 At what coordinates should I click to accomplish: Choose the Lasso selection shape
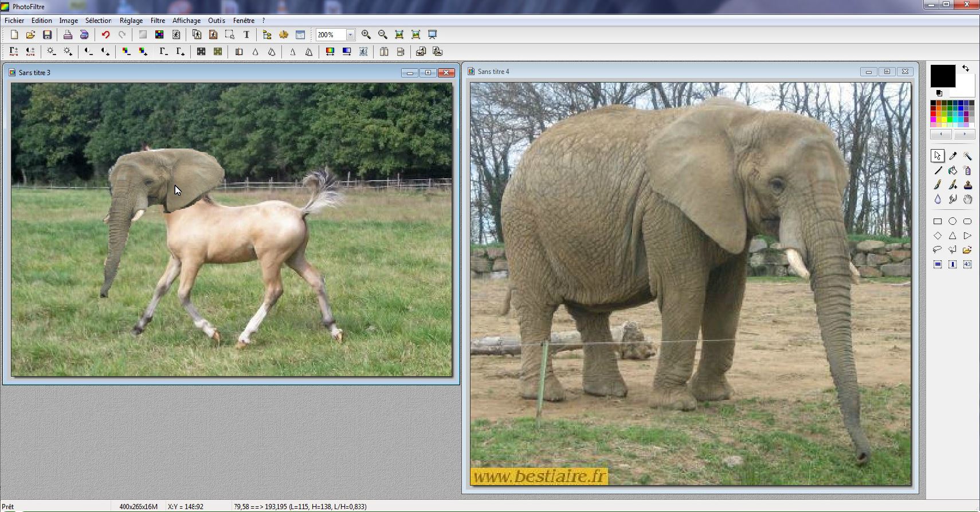pos(938,250)
